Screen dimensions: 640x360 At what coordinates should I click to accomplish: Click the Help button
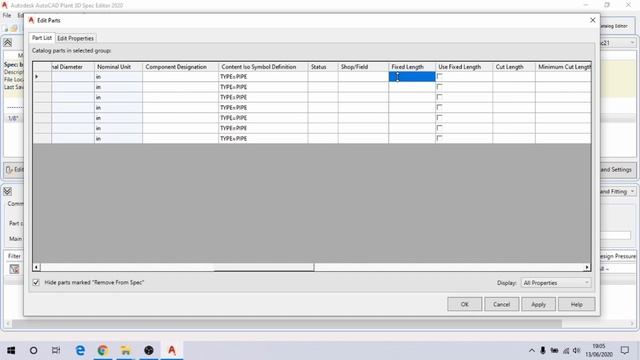point(576,304)
